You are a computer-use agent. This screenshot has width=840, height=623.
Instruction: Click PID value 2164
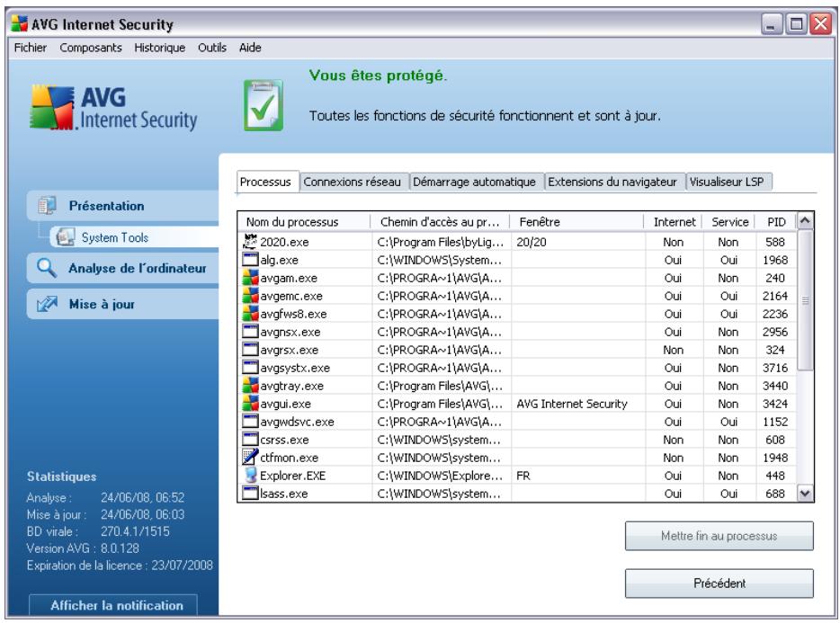point(775,297)
